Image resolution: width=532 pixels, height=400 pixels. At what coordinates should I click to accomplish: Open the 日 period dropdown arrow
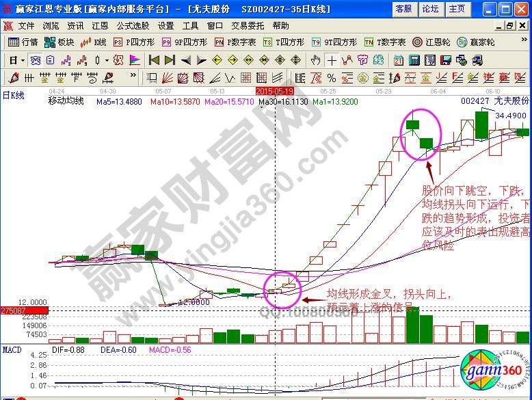pos(23,60)
